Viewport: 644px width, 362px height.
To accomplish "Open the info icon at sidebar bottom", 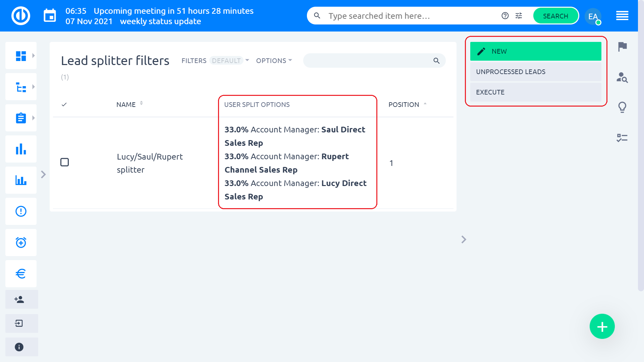I will [19, 347].
